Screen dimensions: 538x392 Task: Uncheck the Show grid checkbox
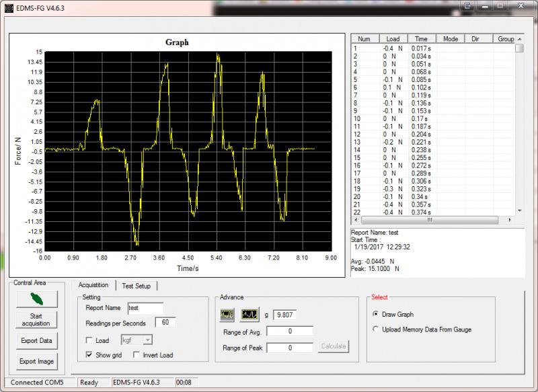pos(89,355)
